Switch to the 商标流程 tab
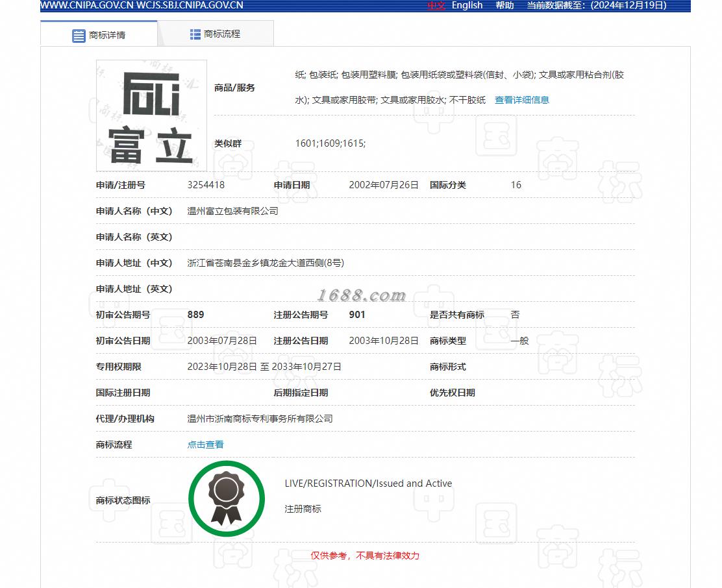The width and height of the screenshot is (722, 588). [x=216, y=34]
